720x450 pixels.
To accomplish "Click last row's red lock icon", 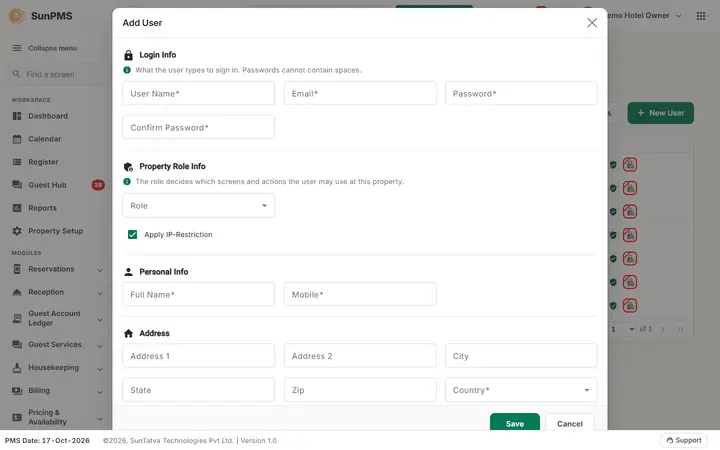I will point(630,305).
